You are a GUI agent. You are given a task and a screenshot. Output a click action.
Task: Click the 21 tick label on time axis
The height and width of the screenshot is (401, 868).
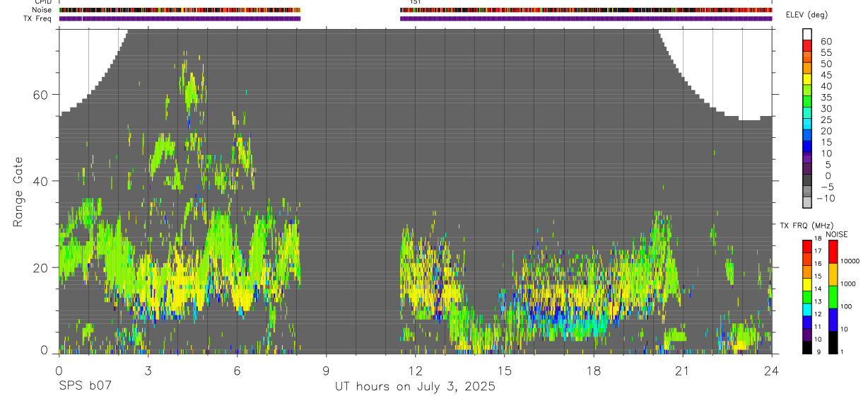[682, 371]
